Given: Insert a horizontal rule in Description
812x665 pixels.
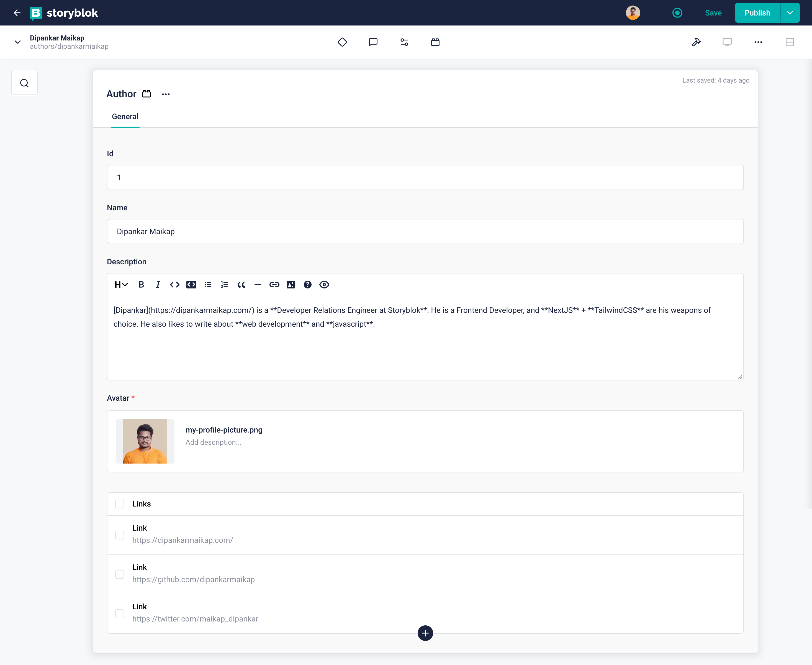Looking at the screenshot, I should pos(258,285).
